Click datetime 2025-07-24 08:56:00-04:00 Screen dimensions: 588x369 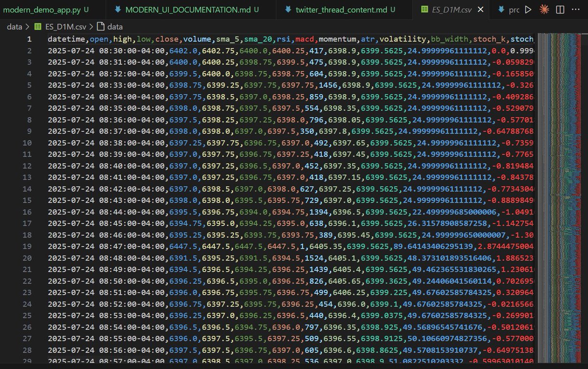click(106, 350)
